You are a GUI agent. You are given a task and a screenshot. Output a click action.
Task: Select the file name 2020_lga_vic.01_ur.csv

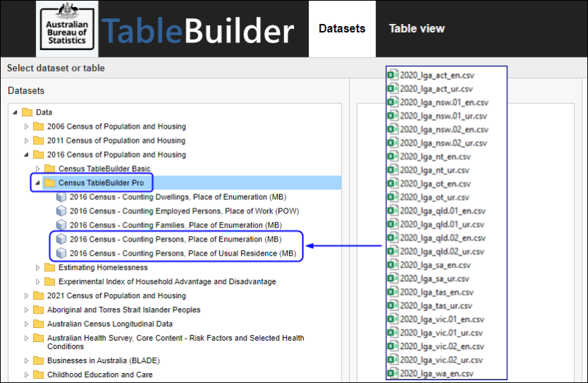(441, 333)
